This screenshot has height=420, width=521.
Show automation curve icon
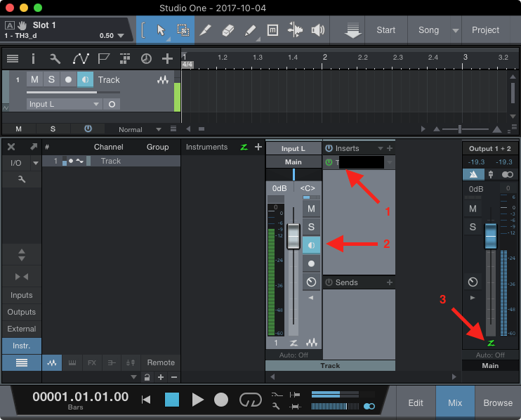(x=81, y=59)
